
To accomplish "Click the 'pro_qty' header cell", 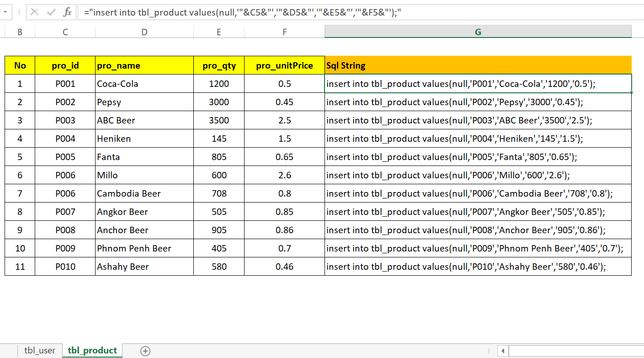I will coord(219,65).
